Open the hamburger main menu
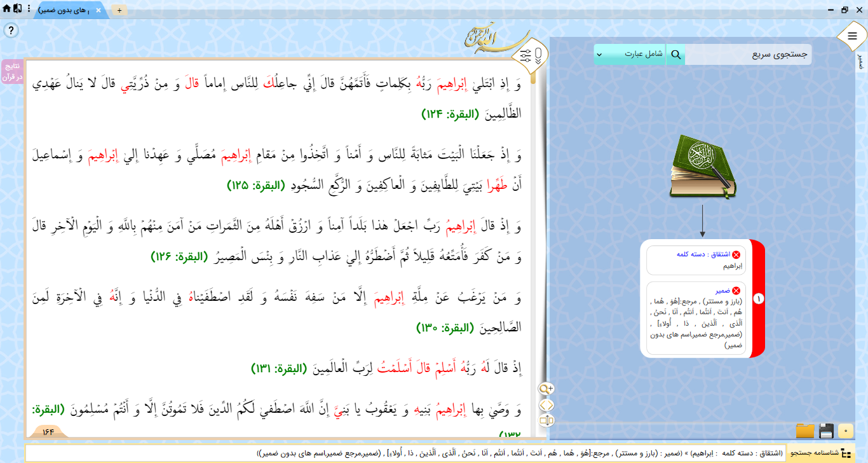 (x=852, y=36)
